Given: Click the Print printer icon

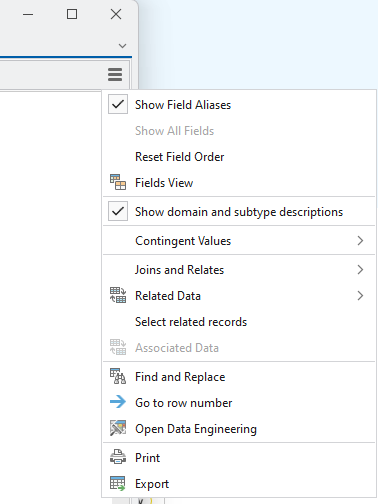Looking at the screenshot, I should coord(118,457).
